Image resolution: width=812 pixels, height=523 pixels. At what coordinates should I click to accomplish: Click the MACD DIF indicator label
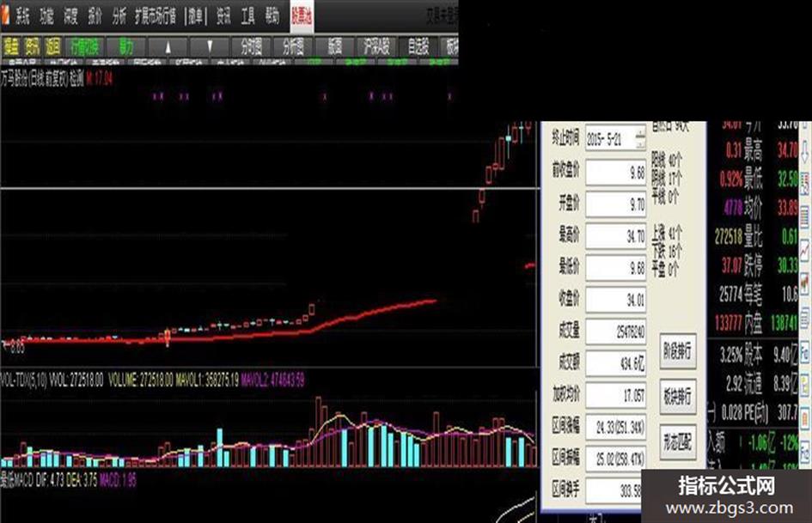49,480
